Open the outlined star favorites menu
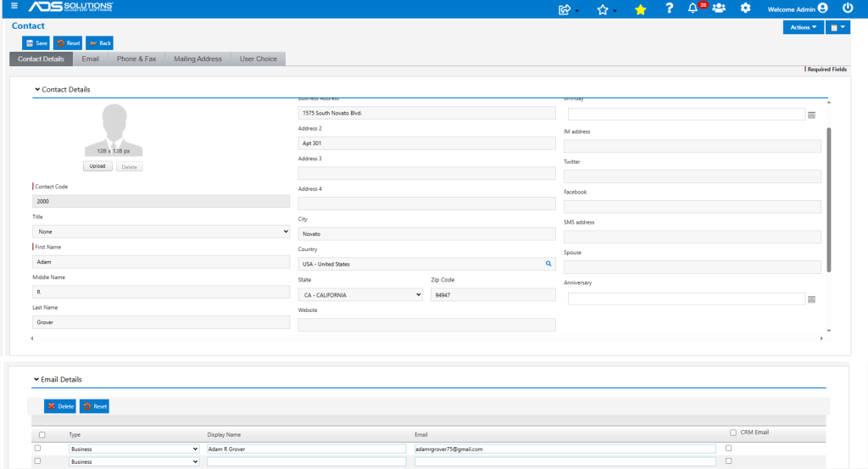 (x=603, y=9)
